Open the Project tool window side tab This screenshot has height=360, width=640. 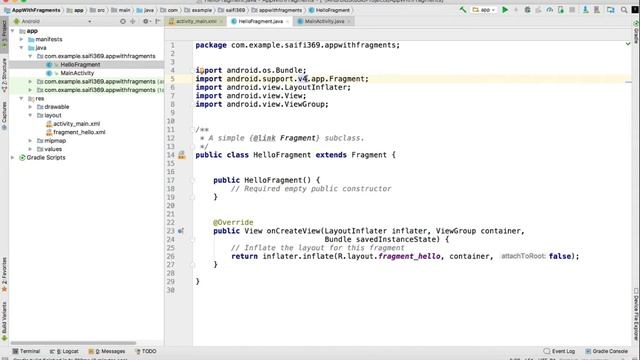(x=4, y=36)
